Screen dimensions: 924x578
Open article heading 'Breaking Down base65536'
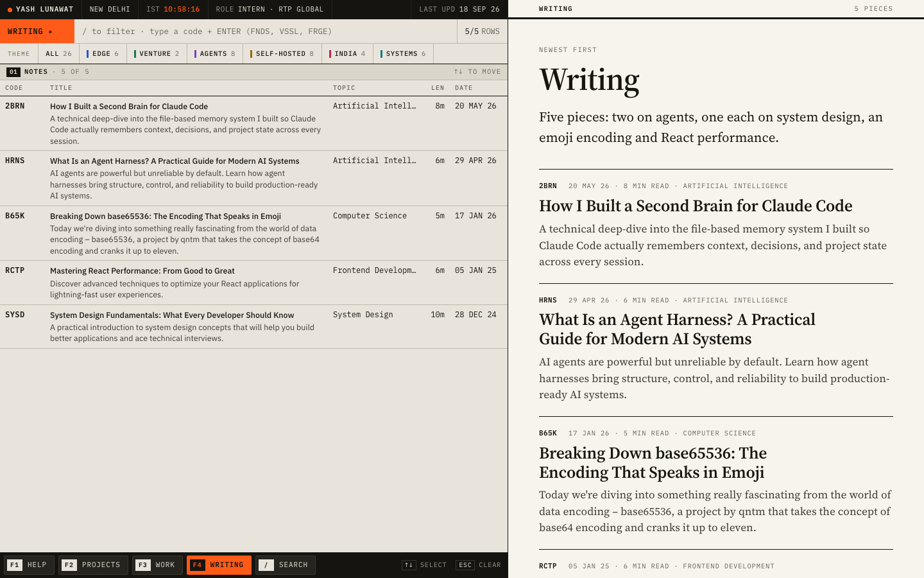[x=653, y=463]
